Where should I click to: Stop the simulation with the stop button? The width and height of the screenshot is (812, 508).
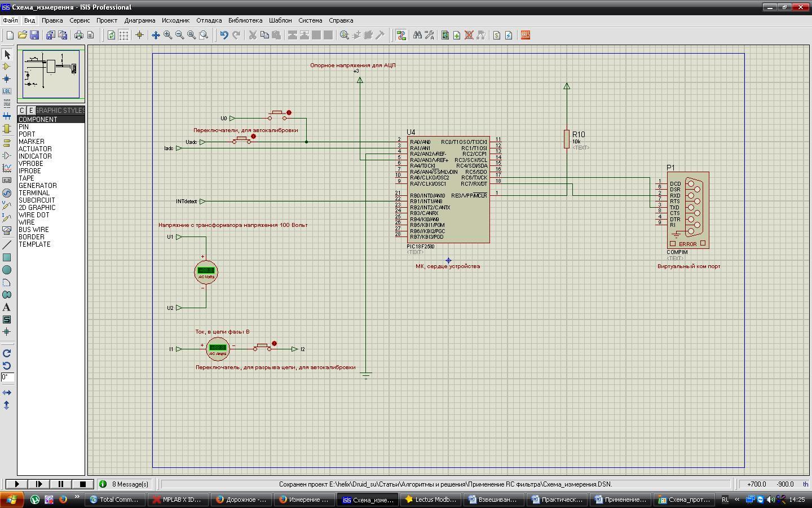click(83, 484)
